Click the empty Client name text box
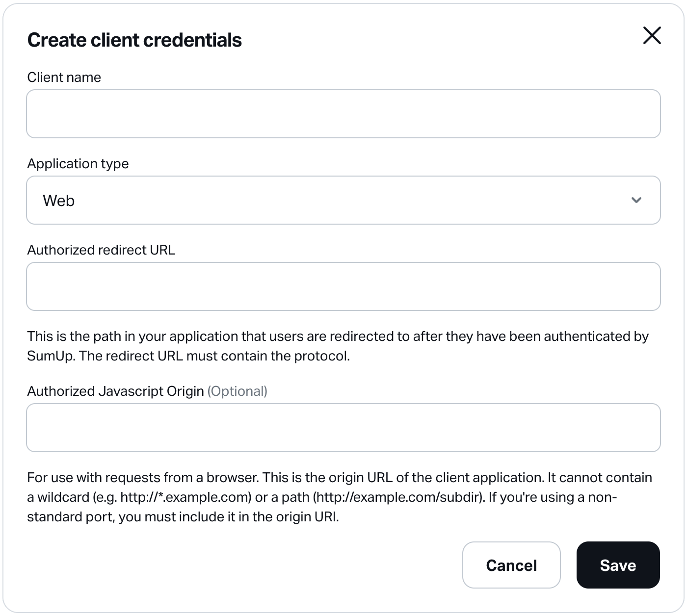The height and width of the screenshot is (616, 687). tap(343, 113)
